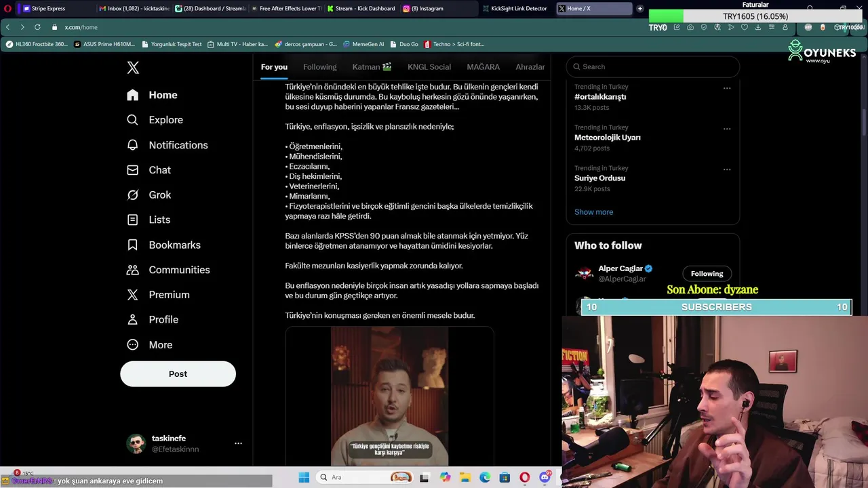Open Lists in the sidebar
Image resolution: width=868 pixels, height=488 pixels.
click(x=149, y=220)
